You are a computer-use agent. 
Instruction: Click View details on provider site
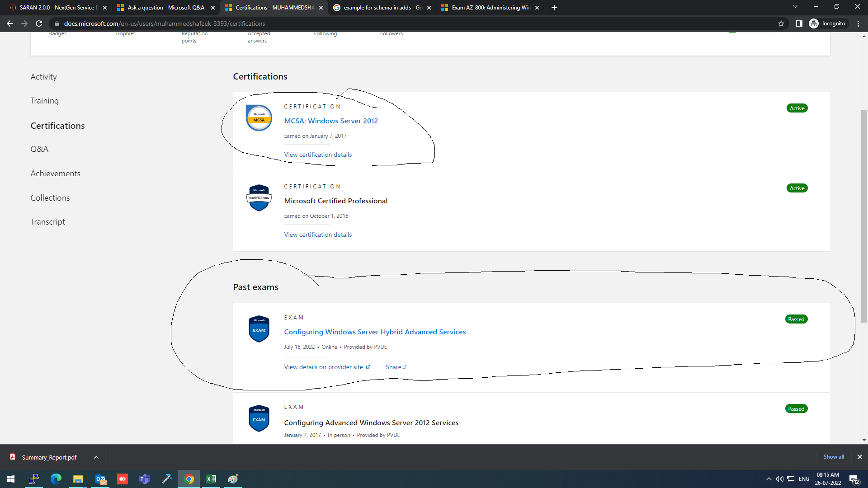[327, 367]
